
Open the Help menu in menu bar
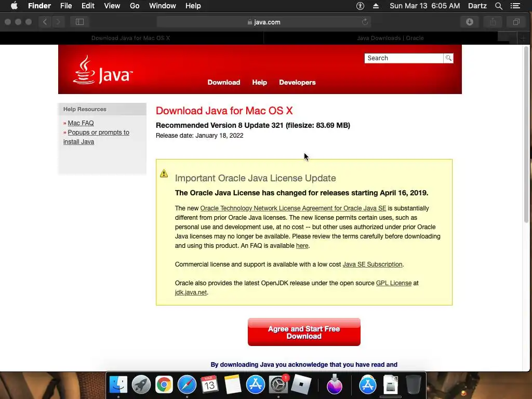point(193,6)
